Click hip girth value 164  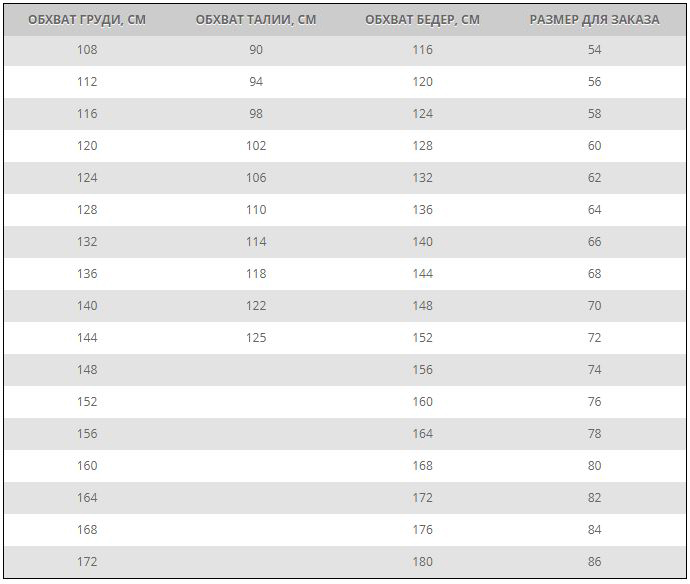point(422,433)
